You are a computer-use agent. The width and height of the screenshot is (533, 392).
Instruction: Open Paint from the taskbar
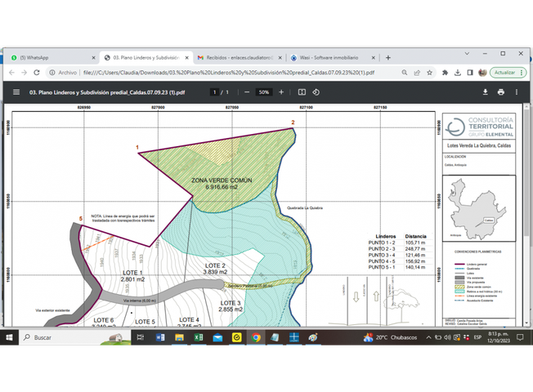(x=313, y=337)
